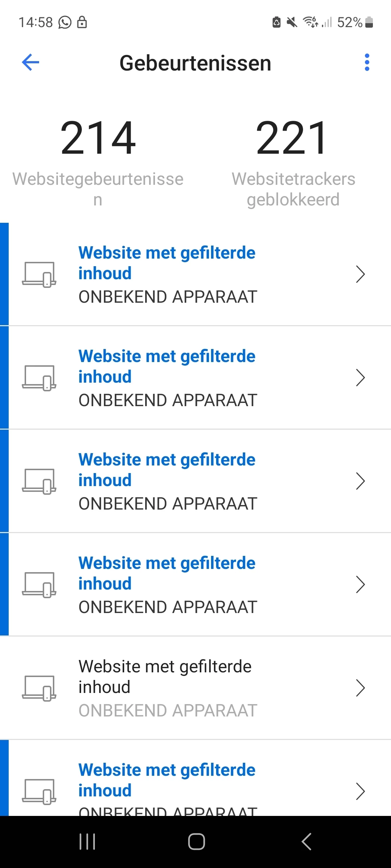Expand the first event using its chevron
The width and height of the screenshot is (391, 868).
pyautogui.click(x=360, y=274)
